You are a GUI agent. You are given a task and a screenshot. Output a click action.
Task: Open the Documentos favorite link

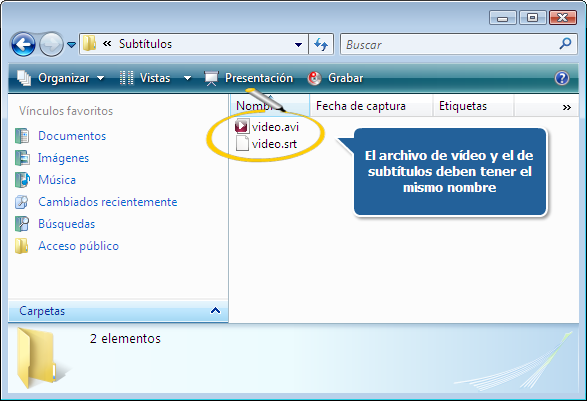coord(72,136)
